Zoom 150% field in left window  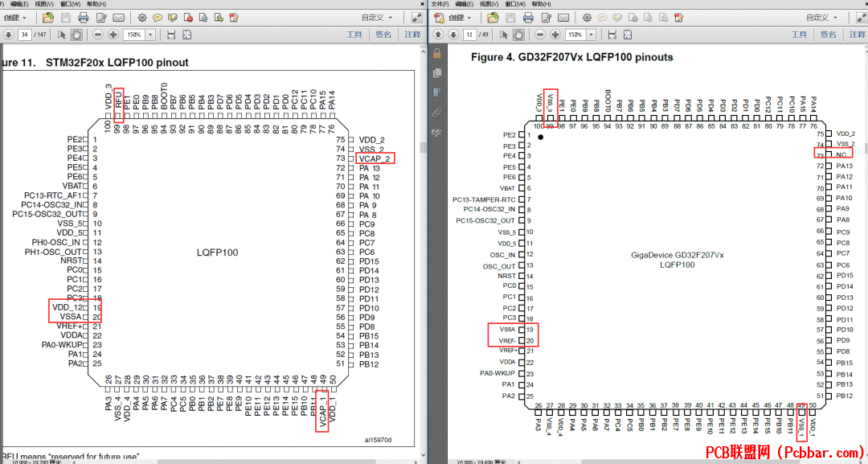click(x=134, y=35)
